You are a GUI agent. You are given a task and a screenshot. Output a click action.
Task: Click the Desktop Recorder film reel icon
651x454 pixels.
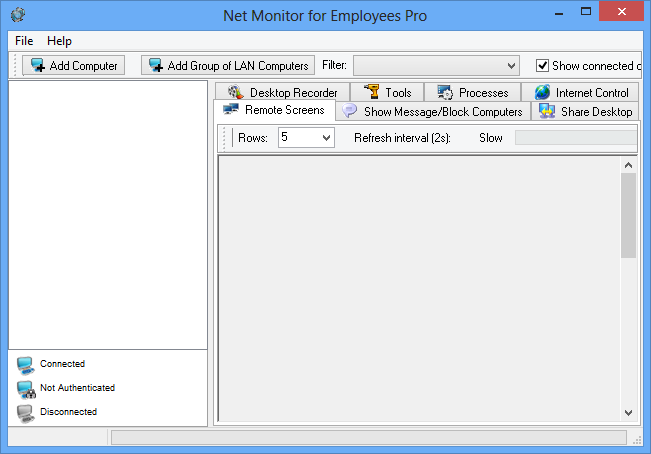pos(236,92)
